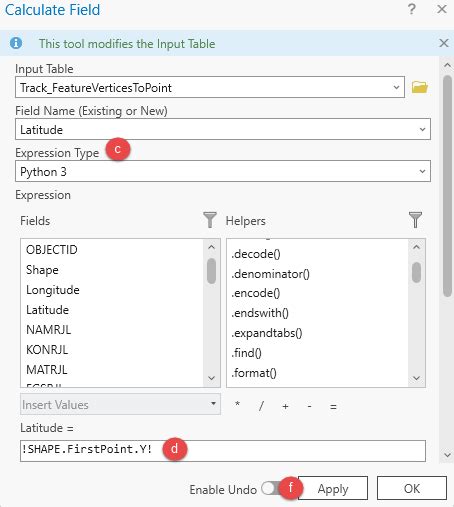Choose .format() helper
Screen dimensions: 454x507
(x=254, y=373)
